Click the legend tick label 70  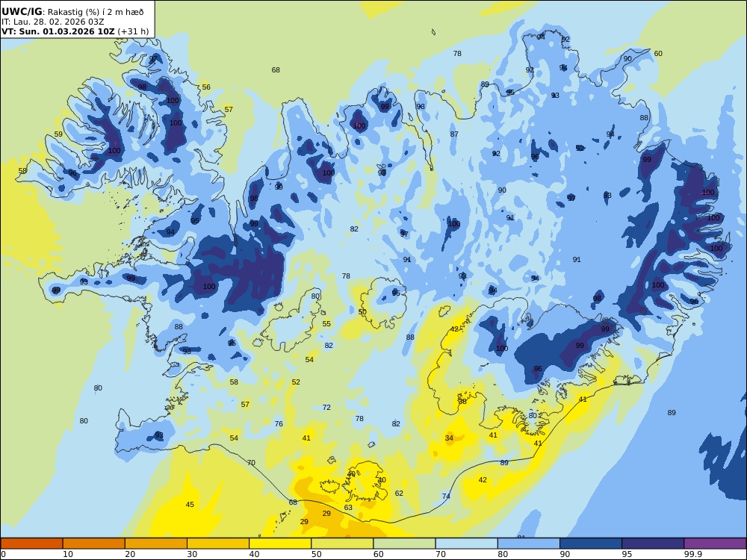click(441, 554)
